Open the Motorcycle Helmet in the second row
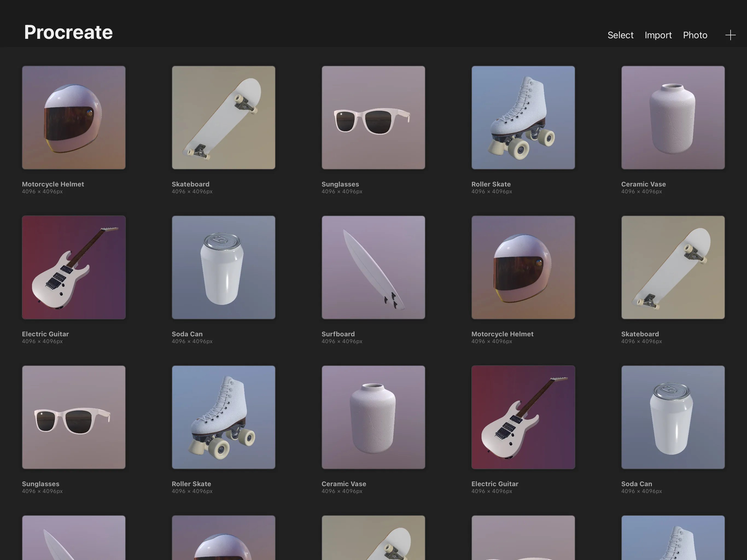Image resolution: width=747 pixels, height=560 pixels. 523,267
